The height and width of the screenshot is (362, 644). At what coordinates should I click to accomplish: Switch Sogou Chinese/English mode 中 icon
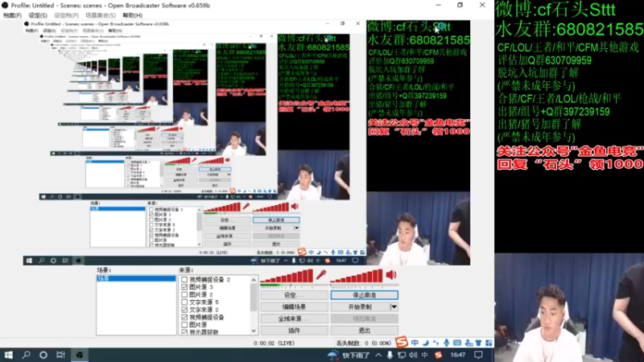(x=415, y=343)
